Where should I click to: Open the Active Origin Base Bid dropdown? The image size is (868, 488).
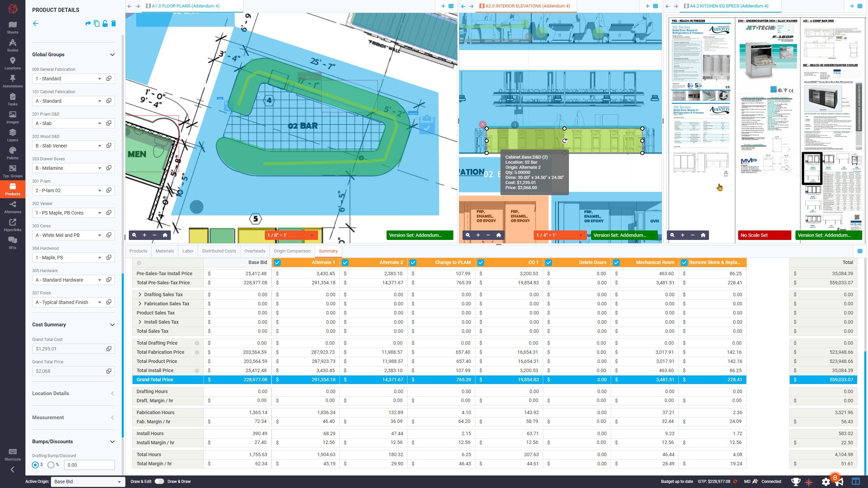tap(88, 482)
